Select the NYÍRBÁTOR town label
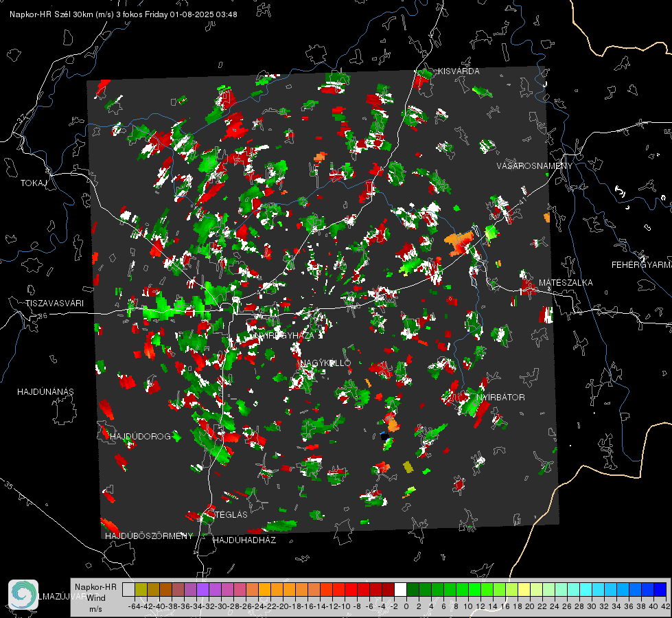 [x=500, y=398]
